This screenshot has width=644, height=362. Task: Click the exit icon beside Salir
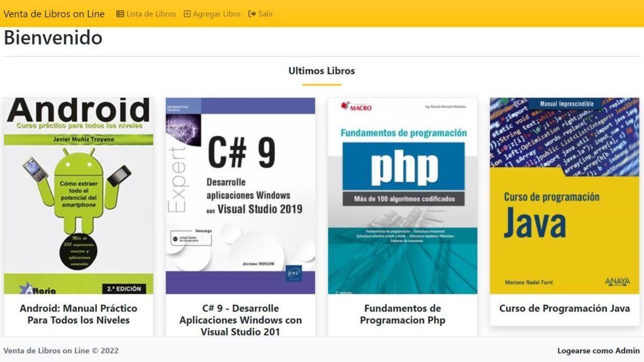click(252, 14)
